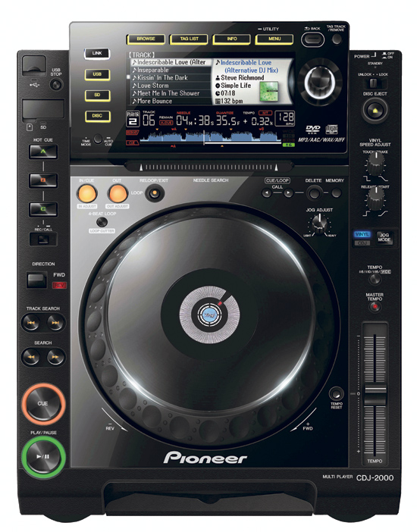The height and width of the screenshot is (532, 417).
Task: Click the TEMPO slider fader
Action: (x=375, y=396)
